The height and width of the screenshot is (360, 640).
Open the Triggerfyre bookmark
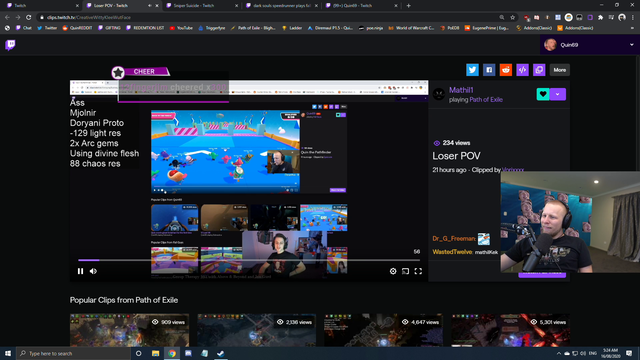[x=211, y=28]
